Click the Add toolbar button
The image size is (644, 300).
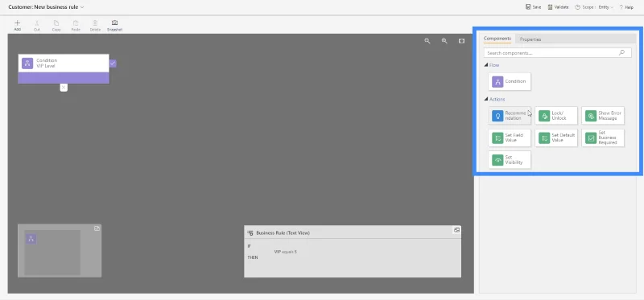tap(17, 26)
